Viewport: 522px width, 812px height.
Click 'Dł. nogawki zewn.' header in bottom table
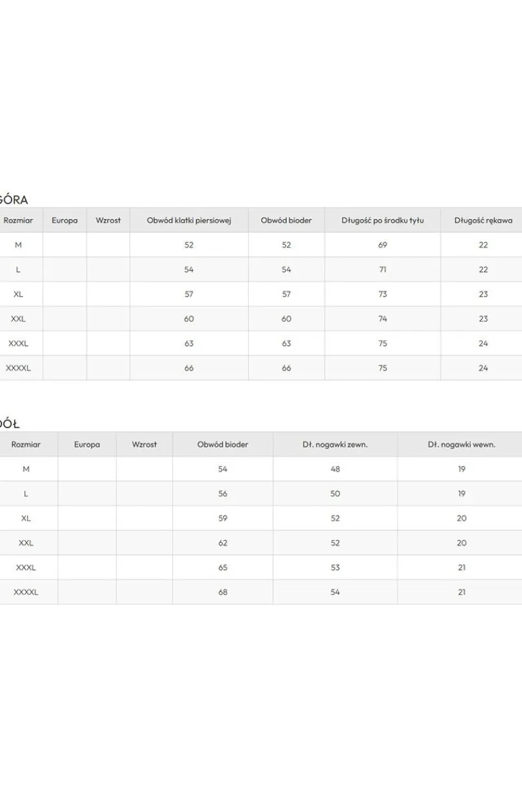point(335,445)
